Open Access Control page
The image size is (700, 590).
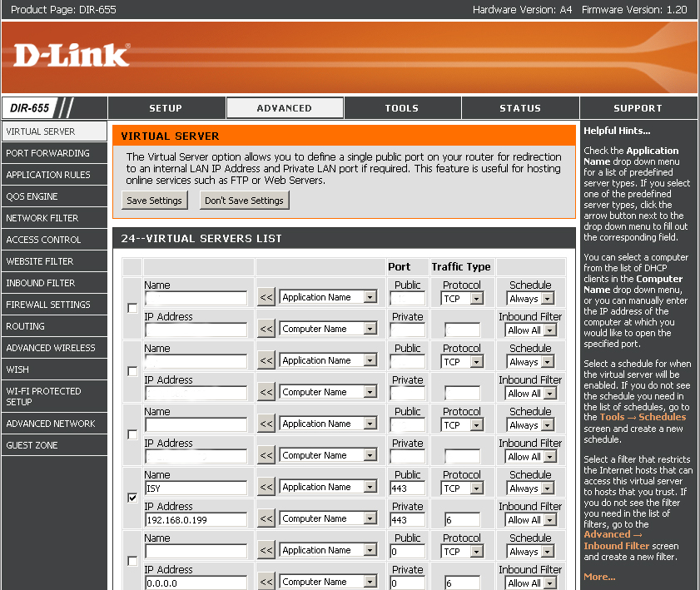pyautogui.click(x=54, y=240)
